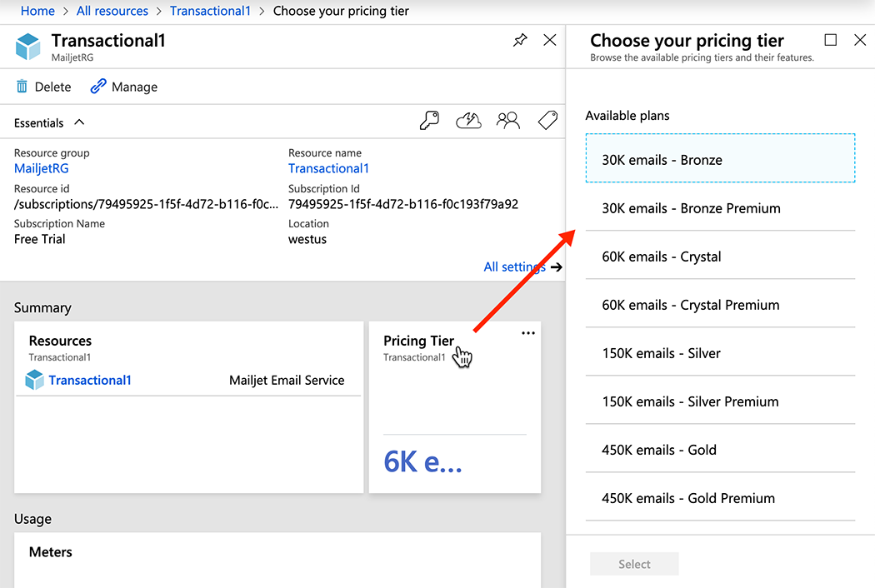This screenshot has height=588, width=875.
Task: Click the westus location value
Action: point(307,239)
